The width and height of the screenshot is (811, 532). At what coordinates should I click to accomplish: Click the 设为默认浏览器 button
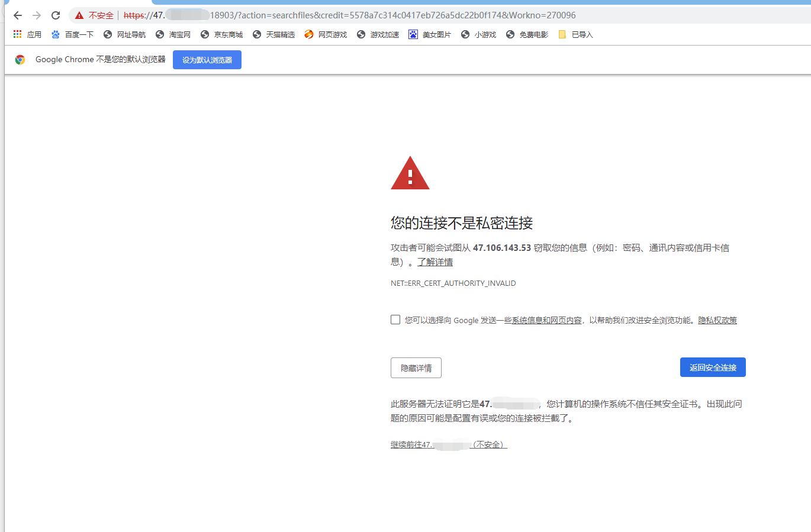click(207, 59)
